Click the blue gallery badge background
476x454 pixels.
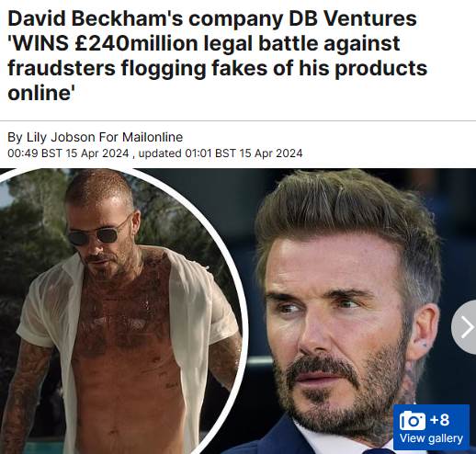(431, 427)
